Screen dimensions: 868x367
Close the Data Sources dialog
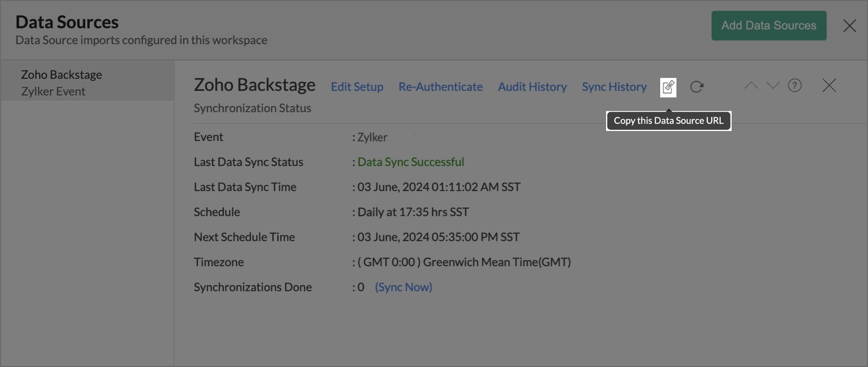850,25
